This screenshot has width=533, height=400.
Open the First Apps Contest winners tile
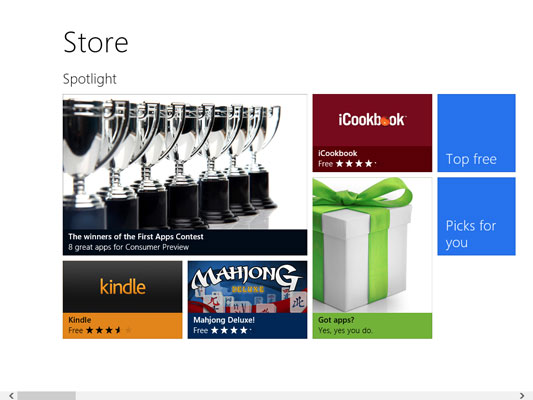185,175
